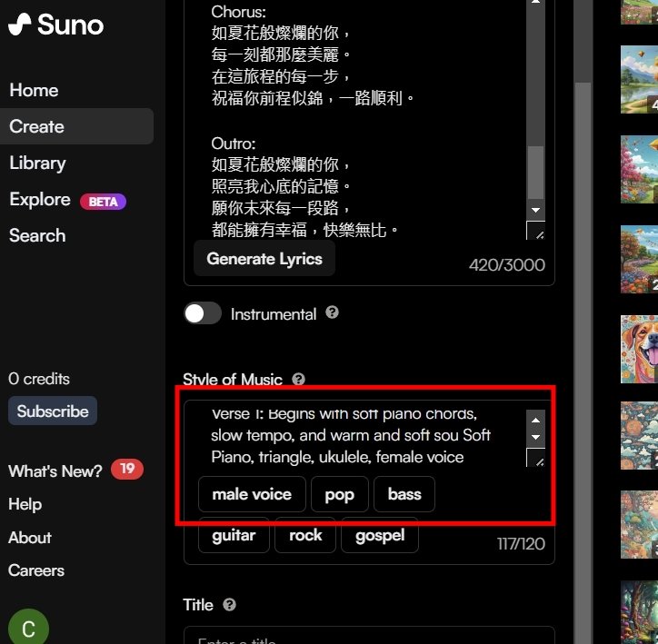Add the gospel style tag
The image size is (658, 644).
(x=380, y=535)
